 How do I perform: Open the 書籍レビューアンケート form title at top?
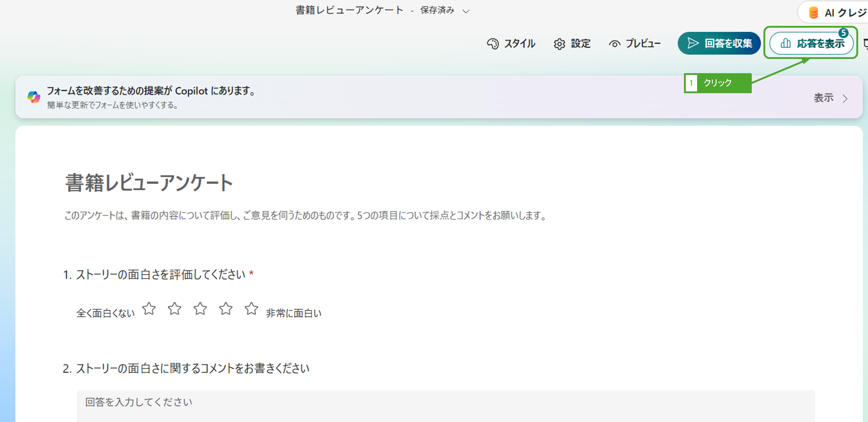click(349, 10)
